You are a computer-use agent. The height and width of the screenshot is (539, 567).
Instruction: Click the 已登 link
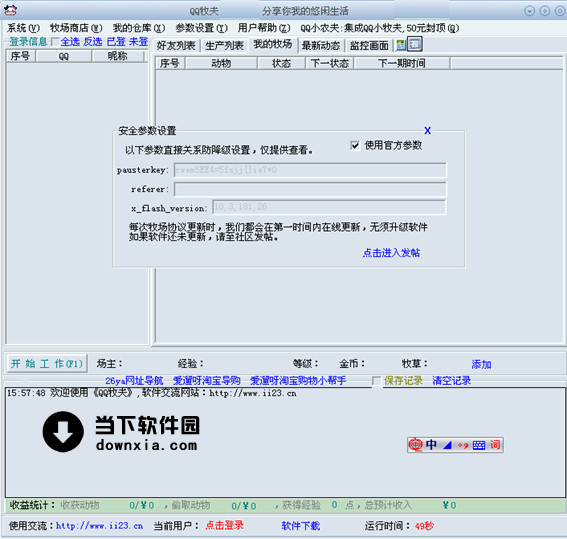pyautogui.click(x=116, y=42)
